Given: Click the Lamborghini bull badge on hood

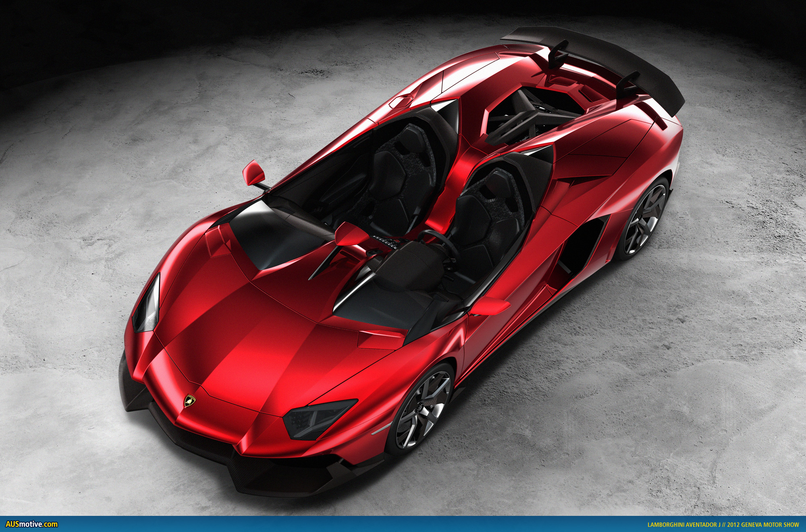Looking at the screenshot, I should point(190,400).
